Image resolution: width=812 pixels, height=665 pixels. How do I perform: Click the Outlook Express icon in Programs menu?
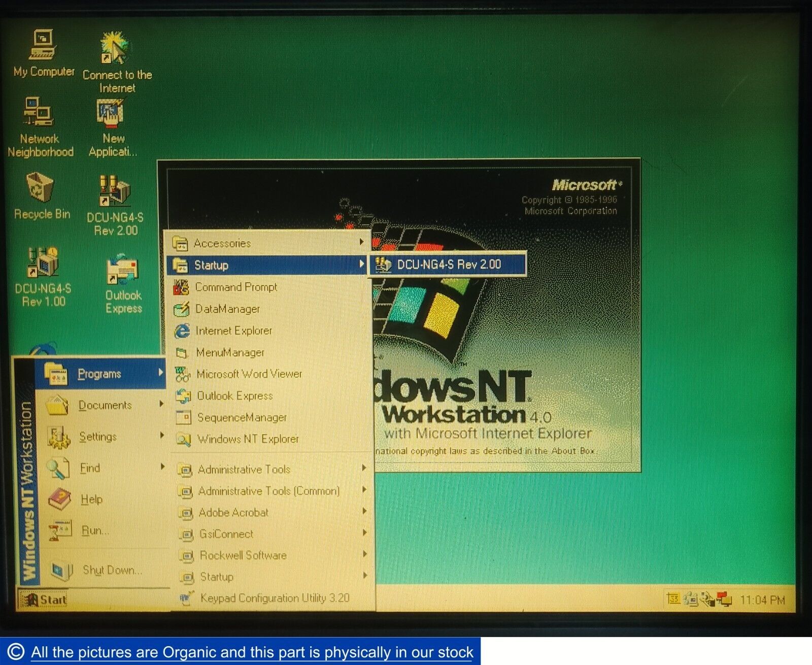[183, 396]
